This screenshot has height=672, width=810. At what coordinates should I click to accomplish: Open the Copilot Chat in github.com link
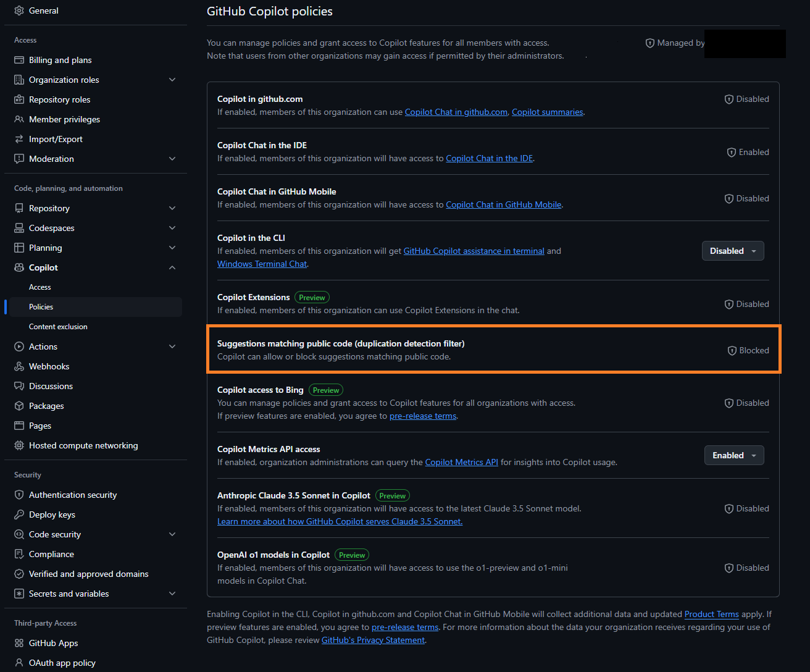point(456,112)
